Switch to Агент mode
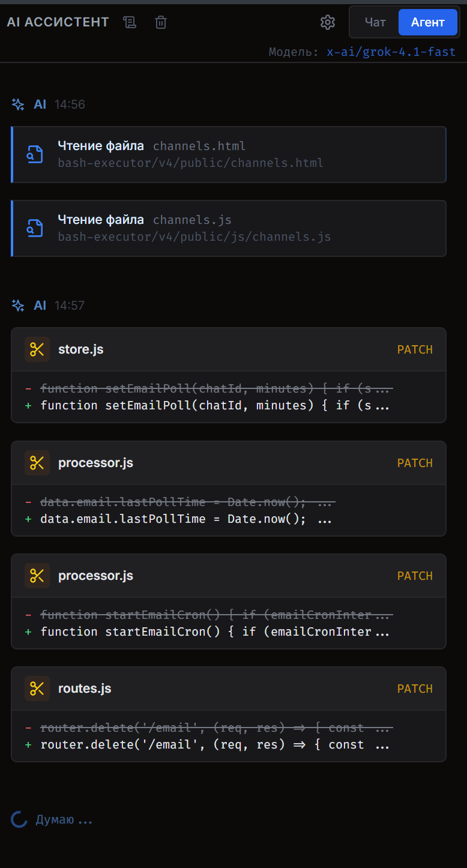The width and height of the screenshot is (467, 868). point(427,22)
